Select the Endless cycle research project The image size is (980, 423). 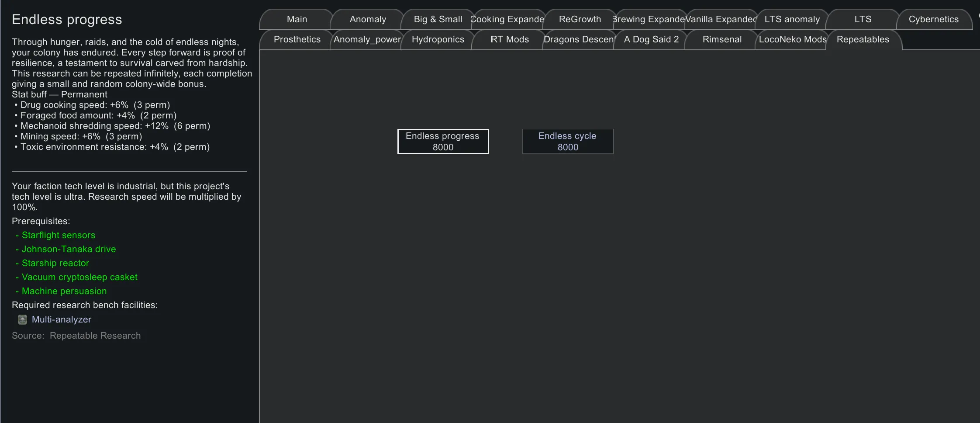tap(568, 142)
